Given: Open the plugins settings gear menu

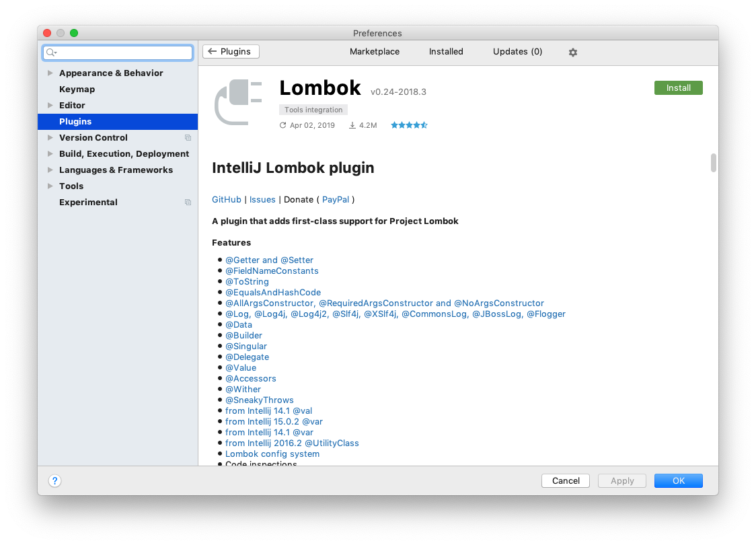Looking at the screenshot, I should [573, 52].
